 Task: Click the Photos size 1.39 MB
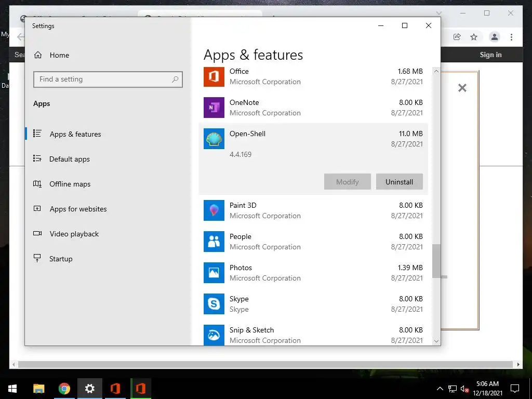point(410,268)
